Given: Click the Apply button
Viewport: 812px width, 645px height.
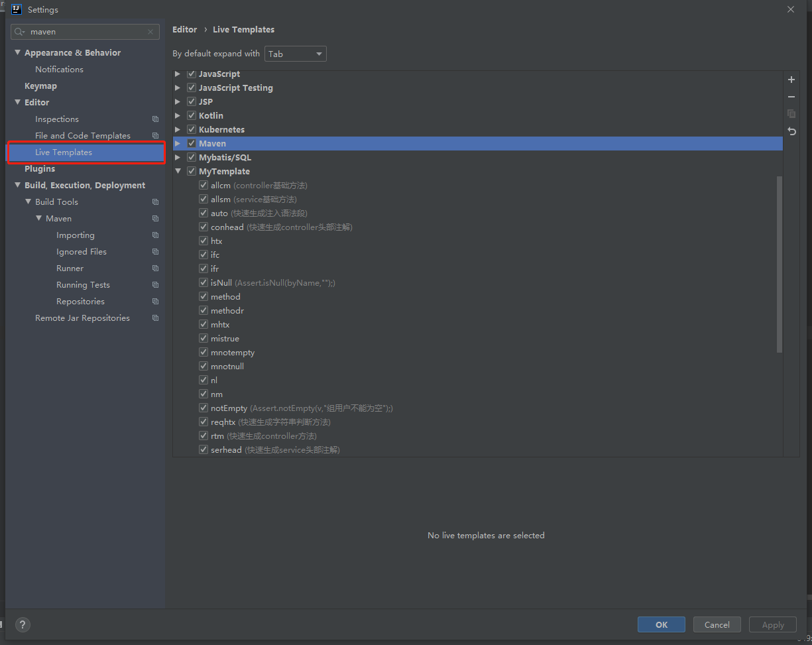Looking at the screenshot, I should [773, 624].
